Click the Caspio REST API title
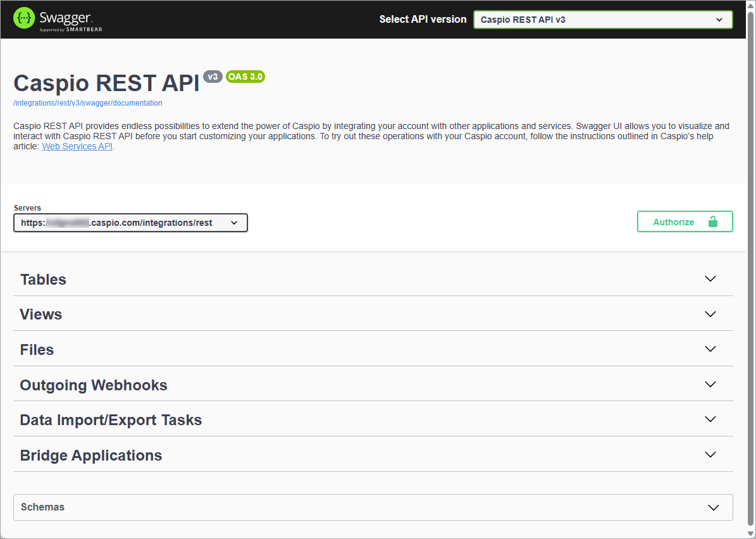Image resolution: width=756 pixels, height=539 pixels. pos(106,83)
